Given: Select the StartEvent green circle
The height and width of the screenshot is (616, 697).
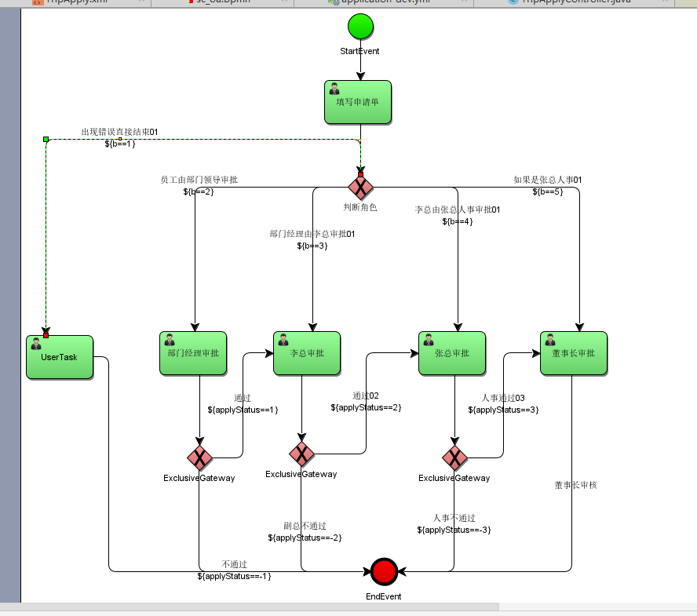Looking at the screenshot, I should (x=359, y=26).
